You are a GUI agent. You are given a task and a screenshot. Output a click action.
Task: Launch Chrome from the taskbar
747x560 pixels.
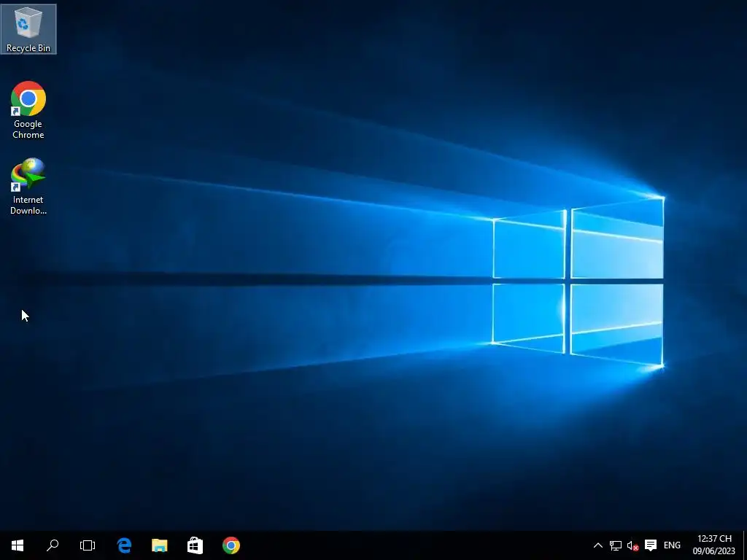coord(231,545)
